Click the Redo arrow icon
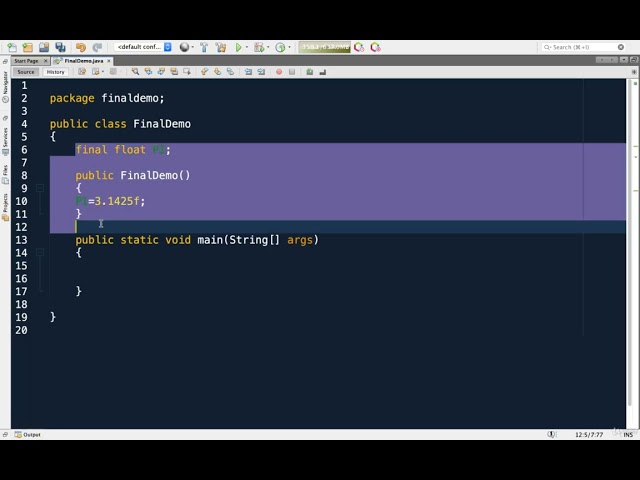This screenshot has width=640, height=480. [x=97, y=47]
